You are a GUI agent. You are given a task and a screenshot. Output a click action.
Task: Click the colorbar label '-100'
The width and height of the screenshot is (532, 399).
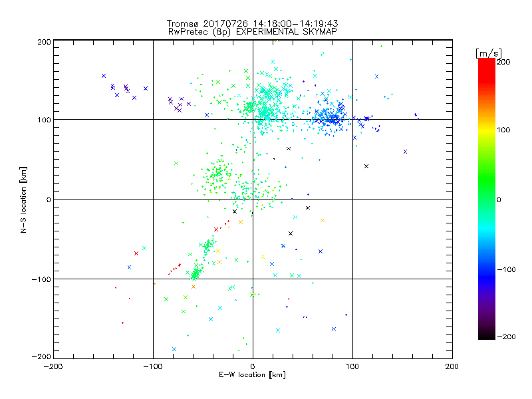pyautogui.click(x=506, y=270)
